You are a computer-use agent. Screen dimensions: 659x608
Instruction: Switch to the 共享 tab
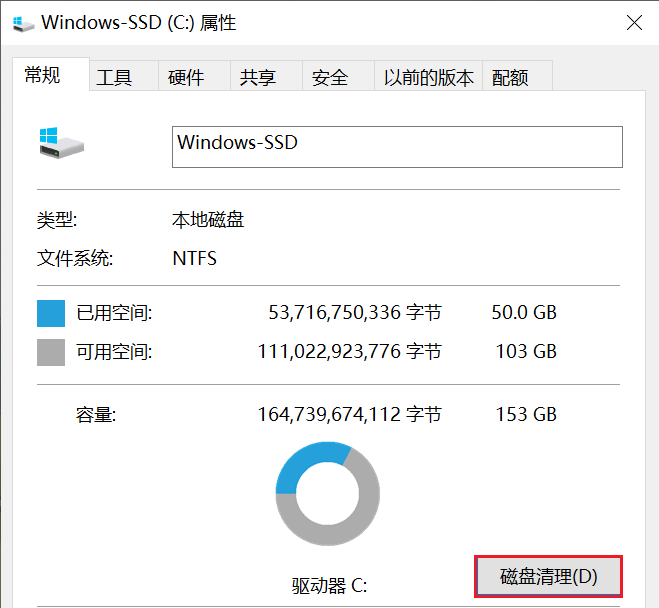(258, 77)
